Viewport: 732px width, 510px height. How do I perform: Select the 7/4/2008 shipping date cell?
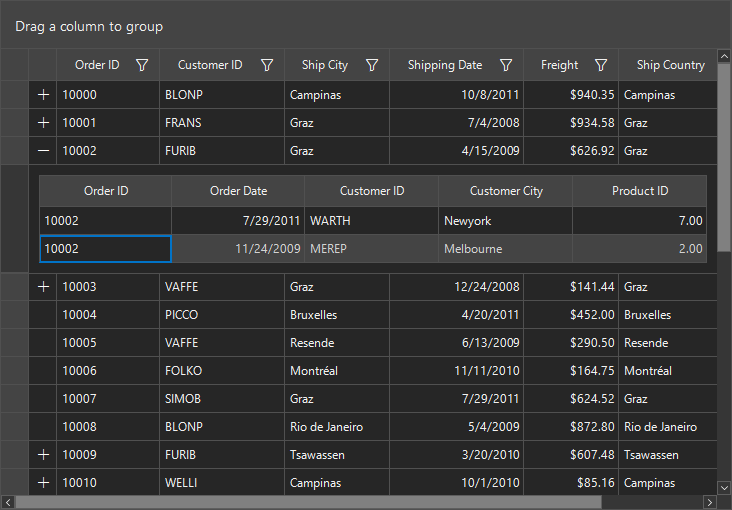457,123
